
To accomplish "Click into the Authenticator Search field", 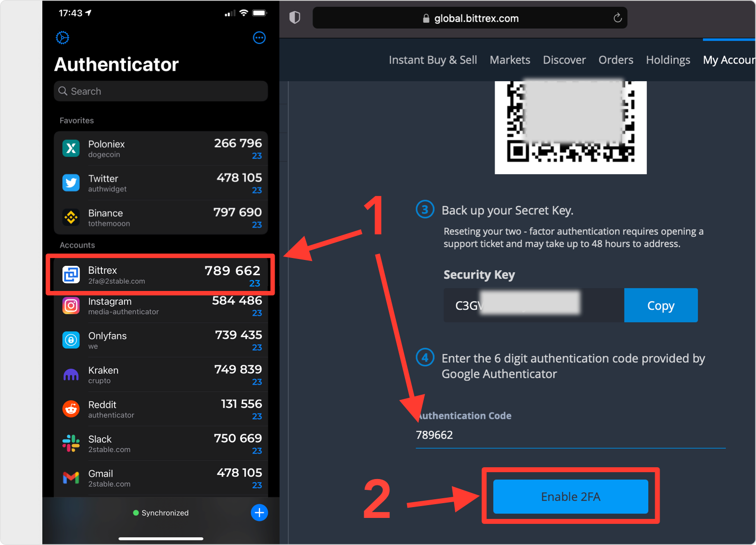I will (x=161, y=91).
